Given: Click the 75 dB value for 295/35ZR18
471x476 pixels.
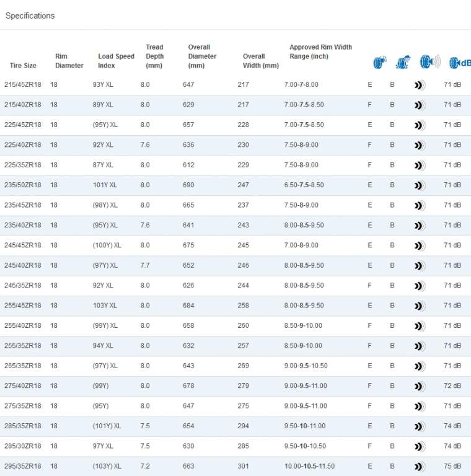Looking at the screenshot, I should (452, 466).
